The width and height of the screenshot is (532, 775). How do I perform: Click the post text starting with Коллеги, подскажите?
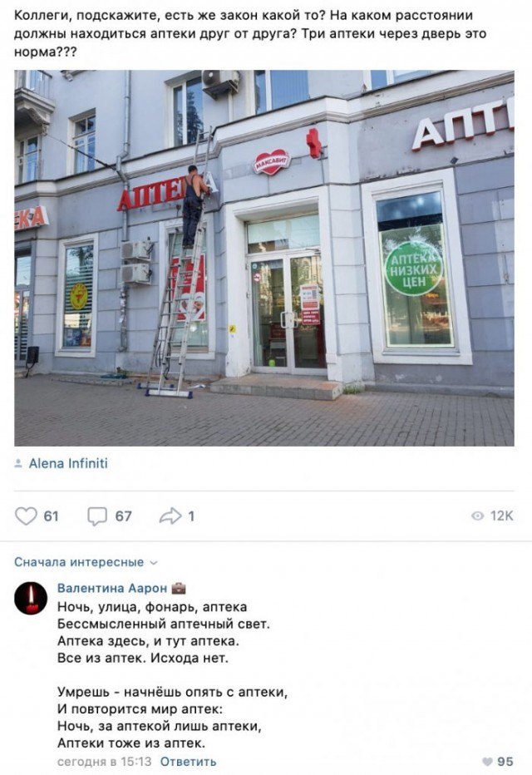(x=250, y=34)
